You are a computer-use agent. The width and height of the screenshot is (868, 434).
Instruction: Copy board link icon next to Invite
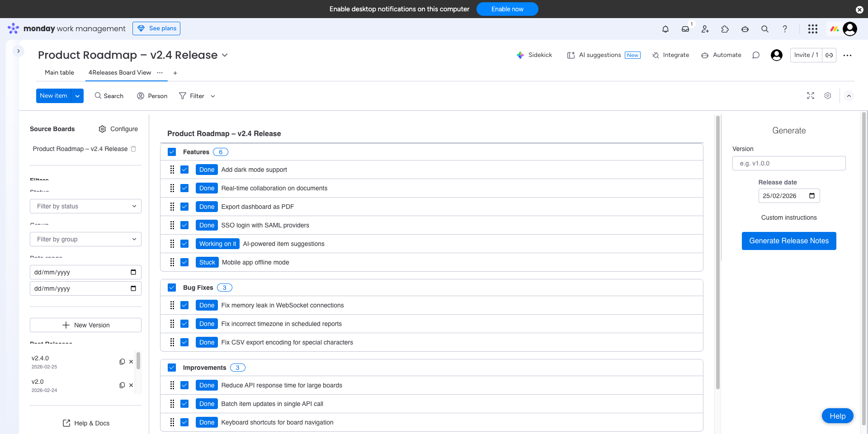[x=829, y=55]
